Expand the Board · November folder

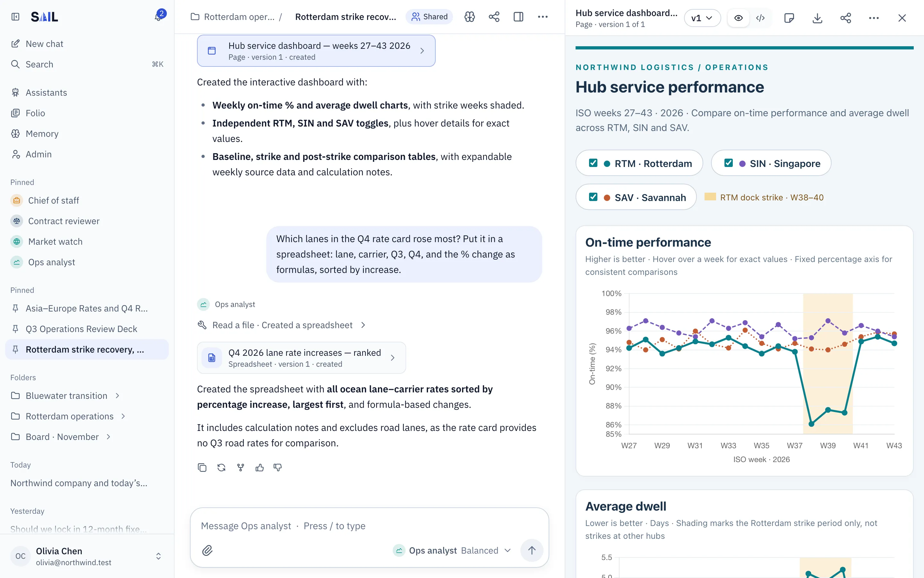point(108,437)
